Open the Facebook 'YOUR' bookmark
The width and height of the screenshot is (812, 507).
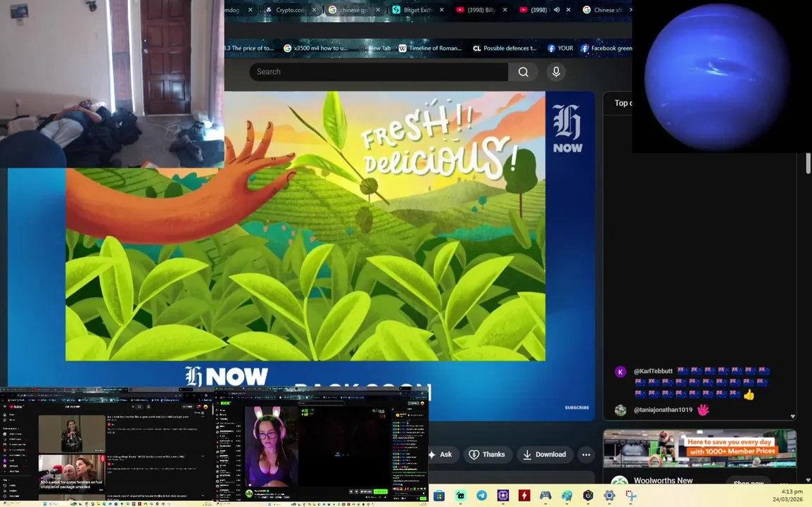point(560,48)
